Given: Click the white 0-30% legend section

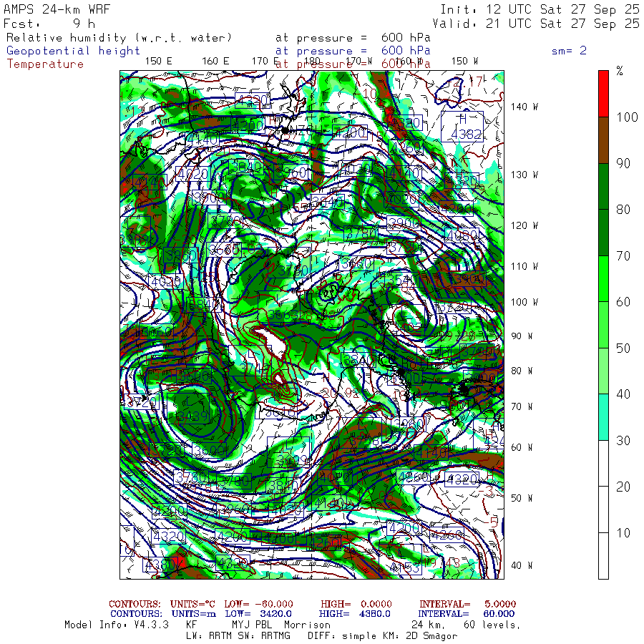Looking at the screenshot, I should 603,509.
